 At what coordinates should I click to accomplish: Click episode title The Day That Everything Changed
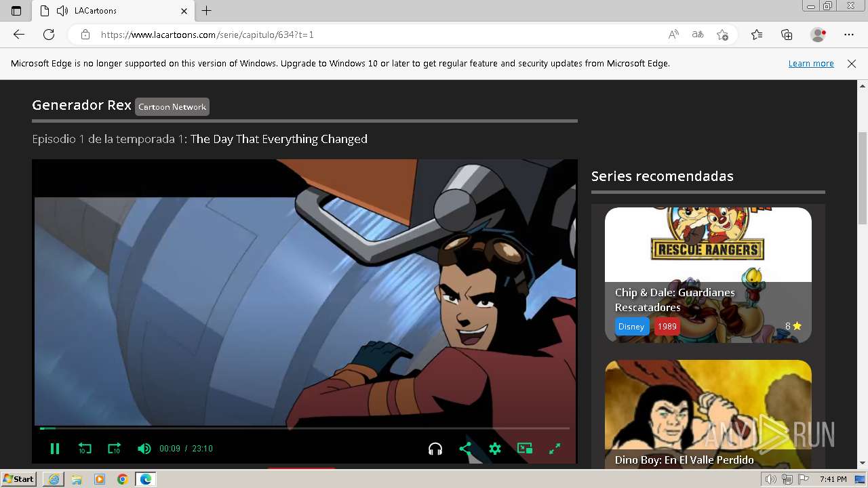(x=279, y=139)
